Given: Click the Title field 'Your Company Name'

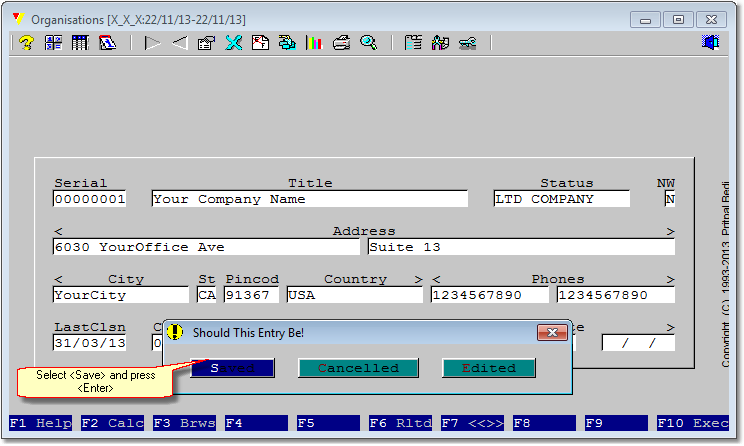Looking at the screenshot, I should (309, 199).
